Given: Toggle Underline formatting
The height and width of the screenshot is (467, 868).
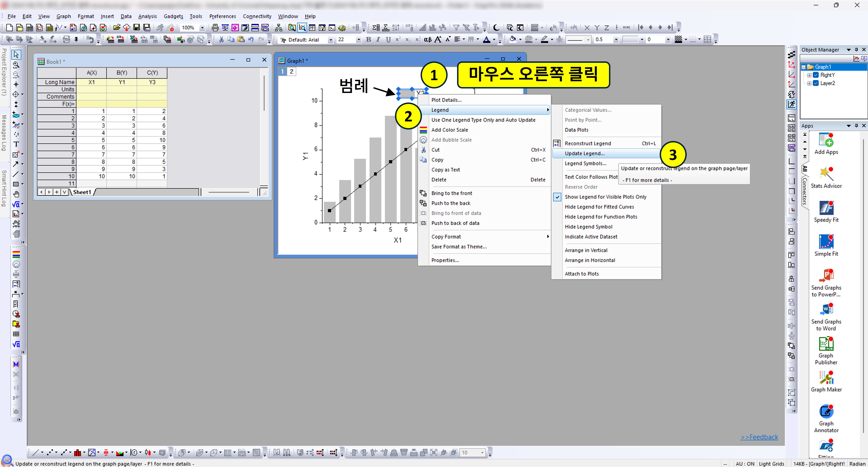Looking at the screenshot, I should [x=388, y=39].
